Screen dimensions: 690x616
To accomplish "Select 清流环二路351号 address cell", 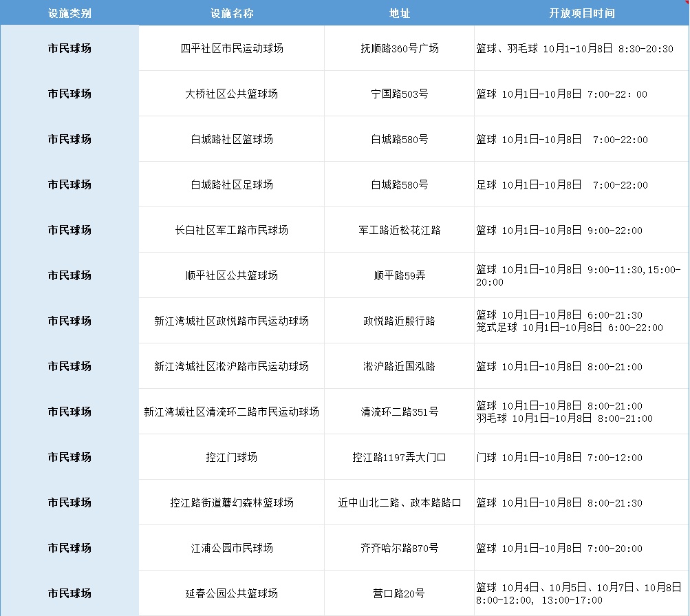I will (399, 412).
